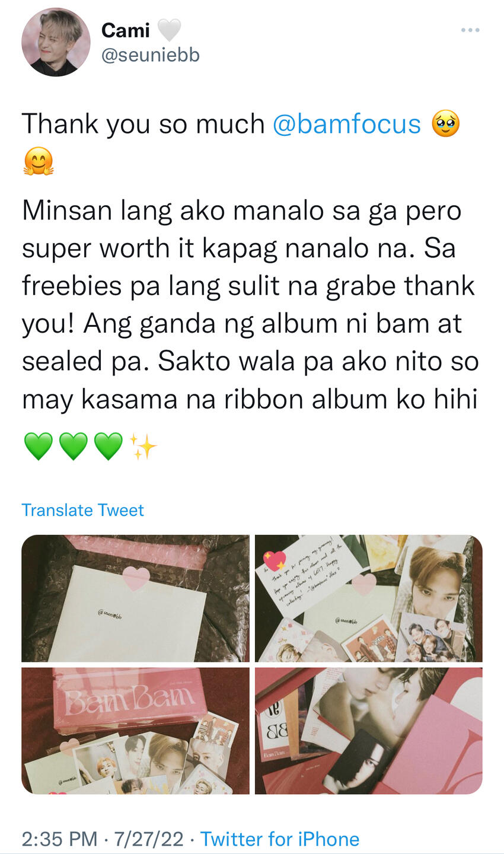Click Translate Tweet link
This screenshot has height=854, width=504.
(x=82, y=510)
